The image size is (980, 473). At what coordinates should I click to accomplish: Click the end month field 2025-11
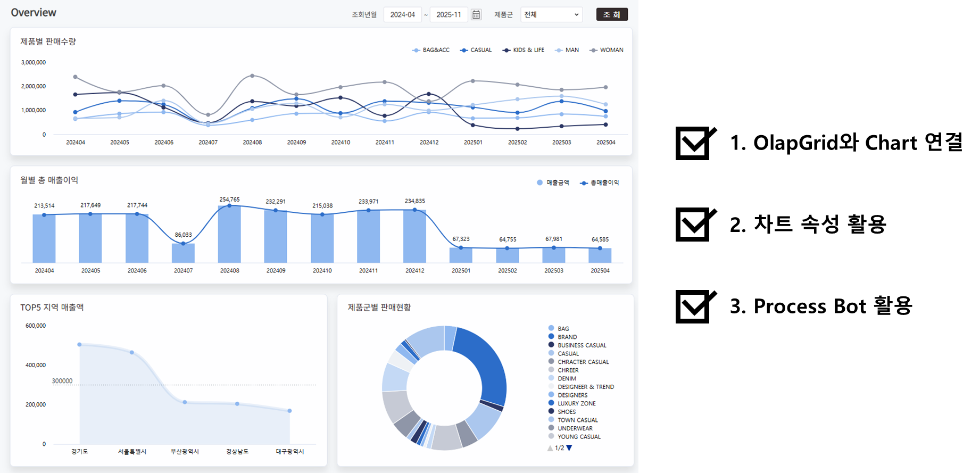[x=449, y=15]
